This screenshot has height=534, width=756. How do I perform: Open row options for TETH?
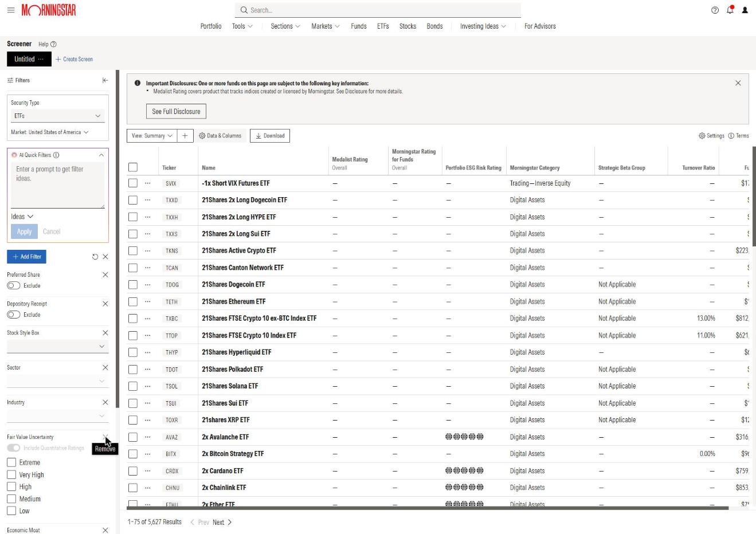coord(148,301)
